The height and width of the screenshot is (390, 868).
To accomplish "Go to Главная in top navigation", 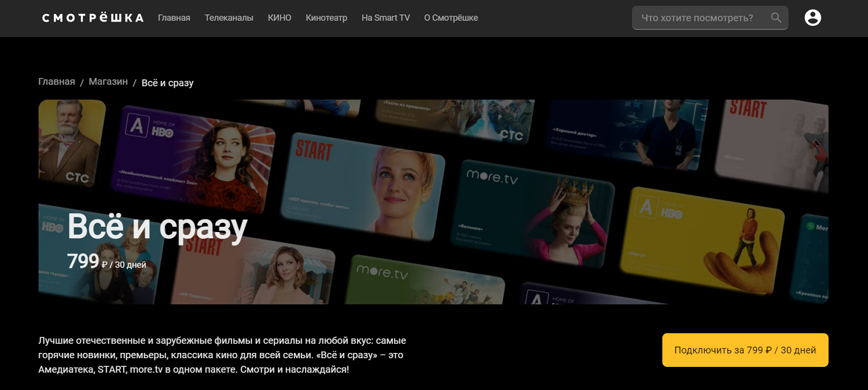I will click(174, 18).
